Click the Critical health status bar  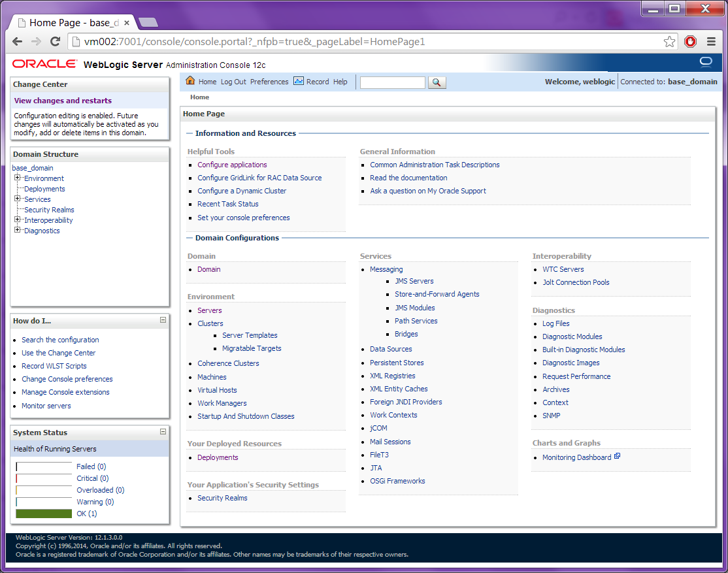pos(44,478)
